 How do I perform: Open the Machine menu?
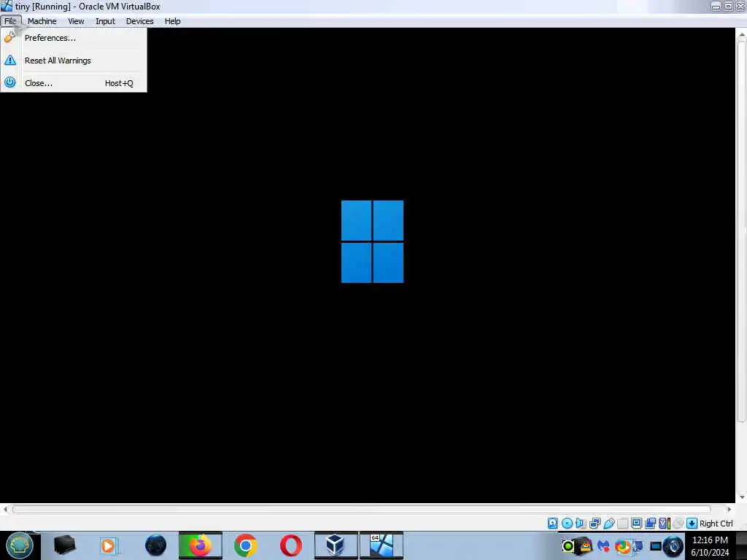click(42, 21)
